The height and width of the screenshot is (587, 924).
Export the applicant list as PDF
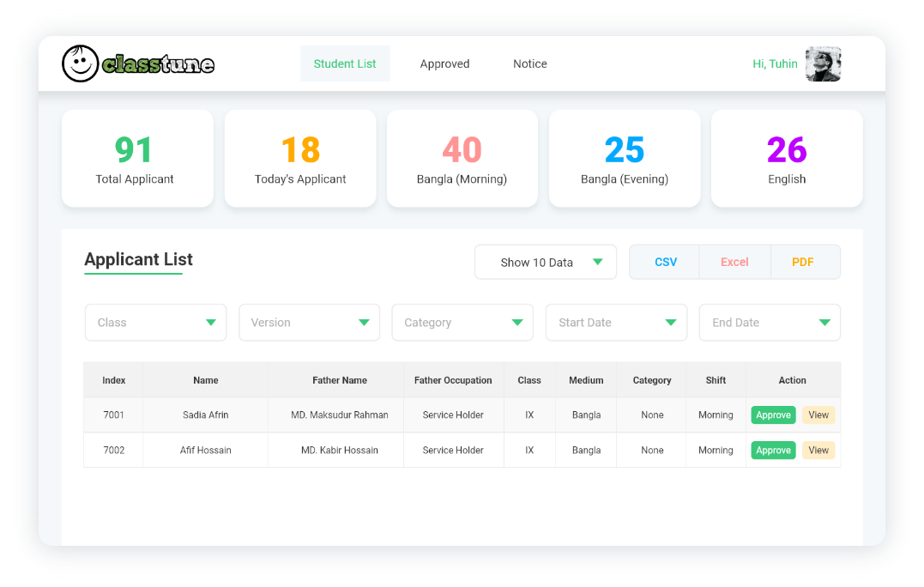[x=805, y=261]
